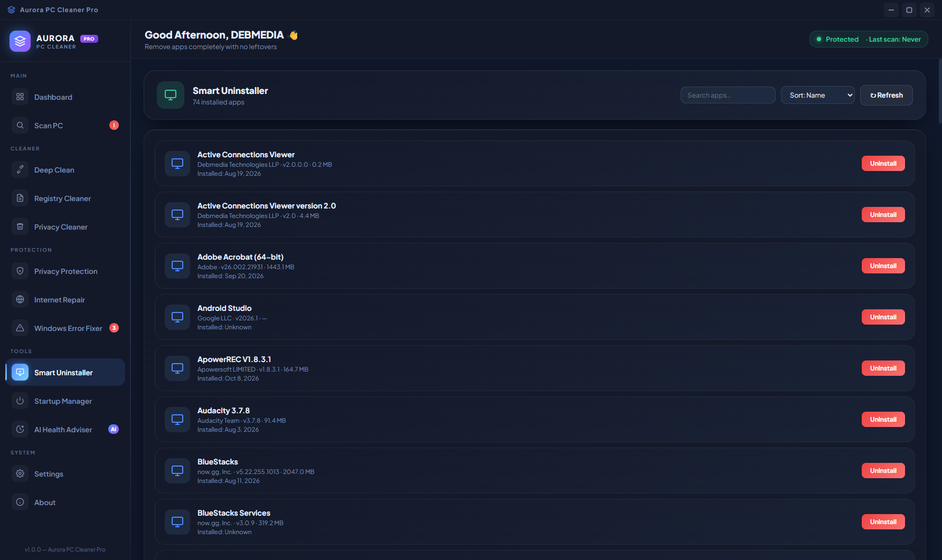Screen dimensions: 942x560
Task: Open the Settings gear icon
Action: [x=20, y=474]
